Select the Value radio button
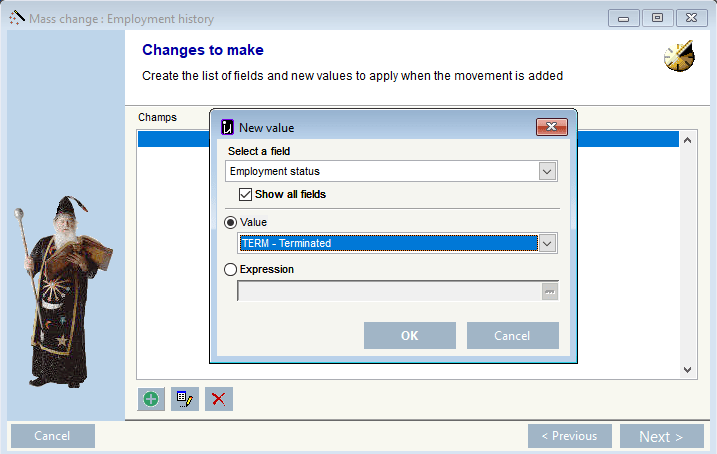This screenshot has width=717, height=454. click(232, 222)
